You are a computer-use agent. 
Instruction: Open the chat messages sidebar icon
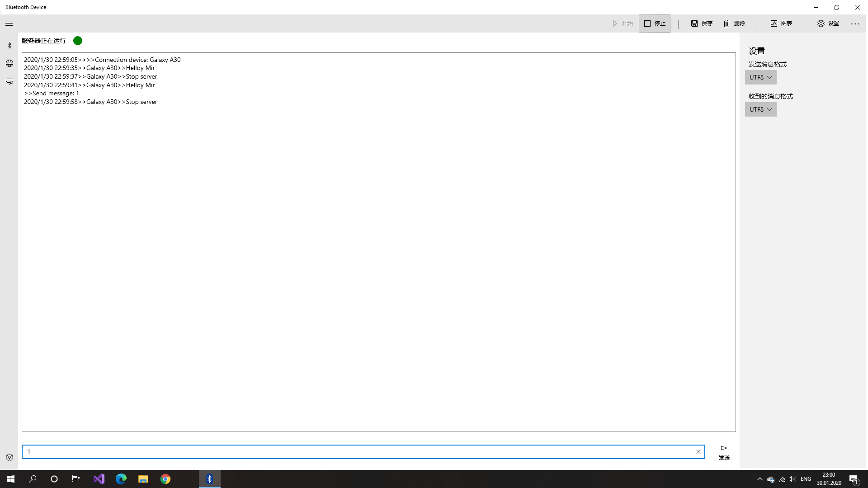pos(9,81)
